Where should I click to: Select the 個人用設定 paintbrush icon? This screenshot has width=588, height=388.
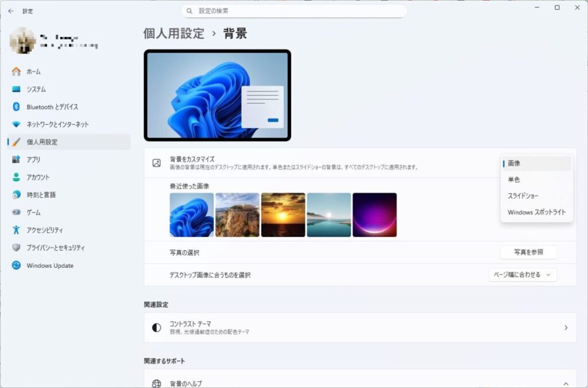[16, 142]
